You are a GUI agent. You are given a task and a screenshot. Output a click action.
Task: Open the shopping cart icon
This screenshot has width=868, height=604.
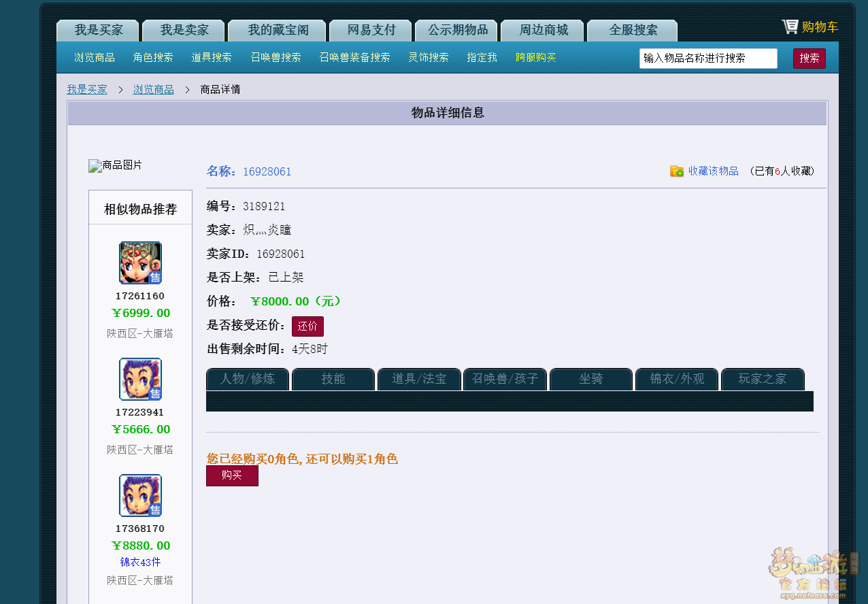[x=790, y=27]
